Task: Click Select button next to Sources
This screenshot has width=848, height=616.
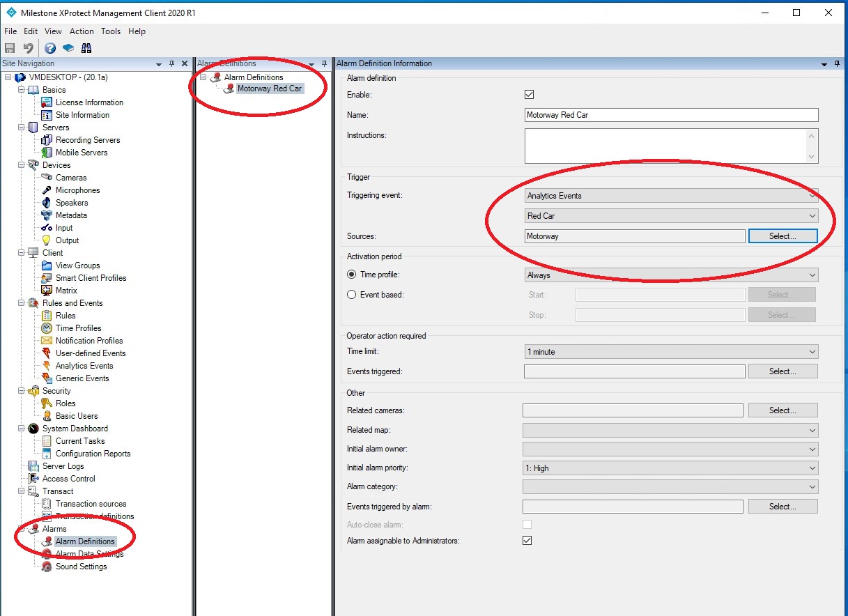Action: tap(783, 236)
